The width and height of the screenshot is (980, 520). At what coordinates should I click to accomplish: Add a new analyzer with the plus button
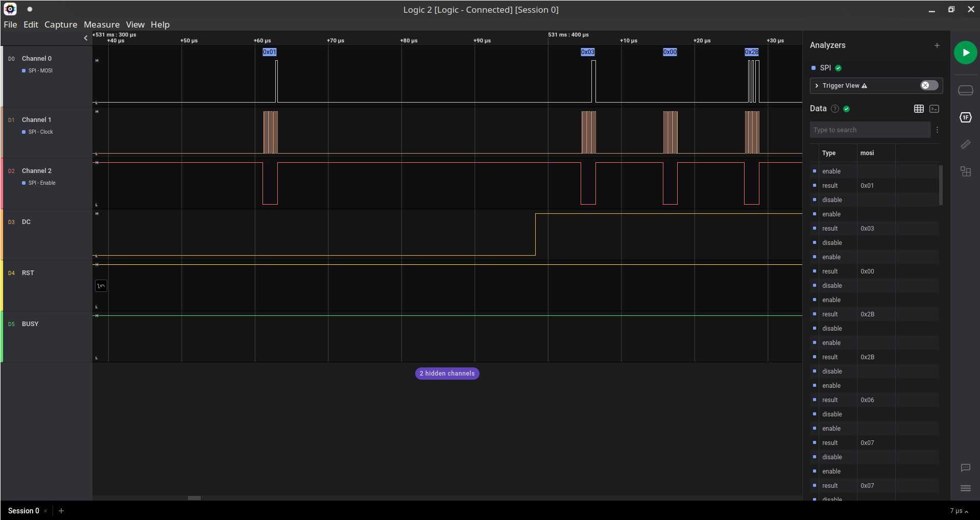coord(937,45)
